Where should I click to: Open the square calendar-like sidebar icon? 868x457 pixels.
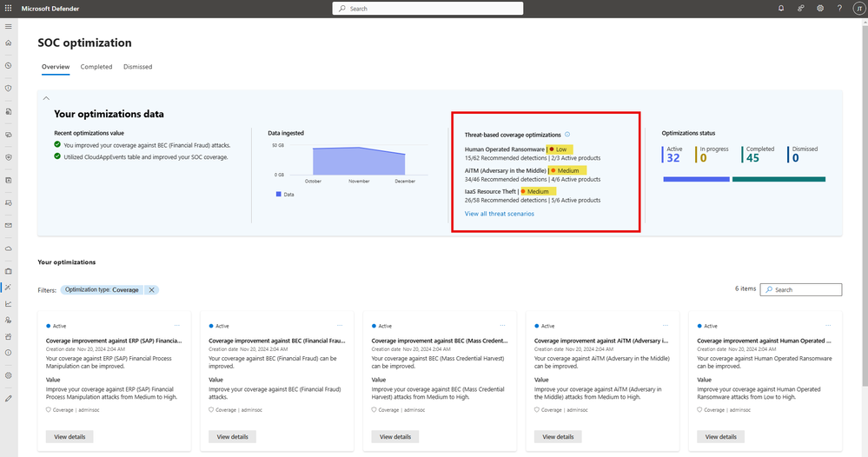coord(9,180)
